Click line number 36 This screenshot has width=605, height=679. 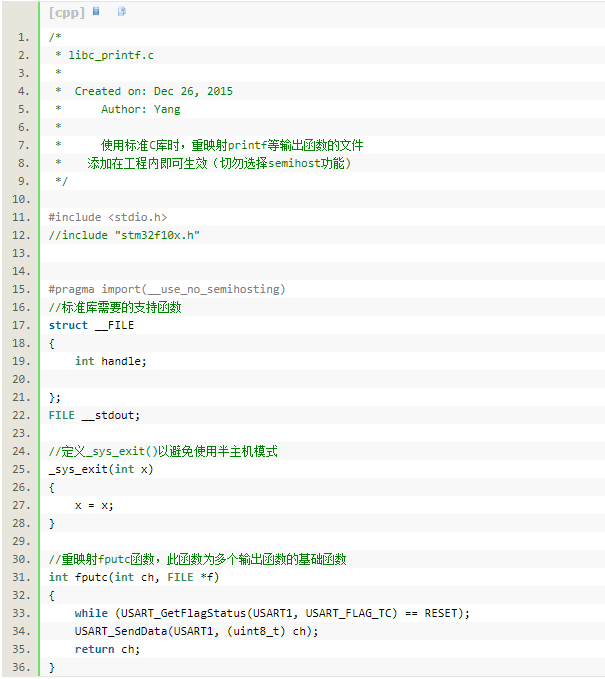pos(21,667)
